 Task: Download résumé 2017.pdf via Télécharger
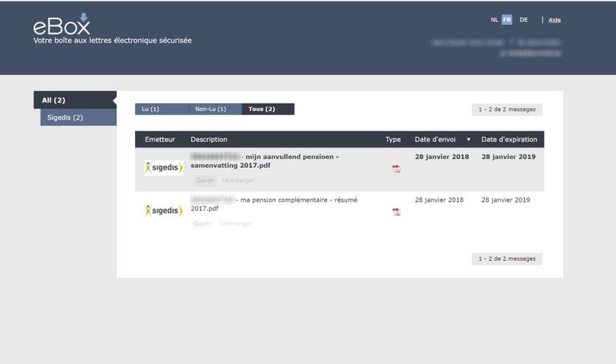coord(235,224)
